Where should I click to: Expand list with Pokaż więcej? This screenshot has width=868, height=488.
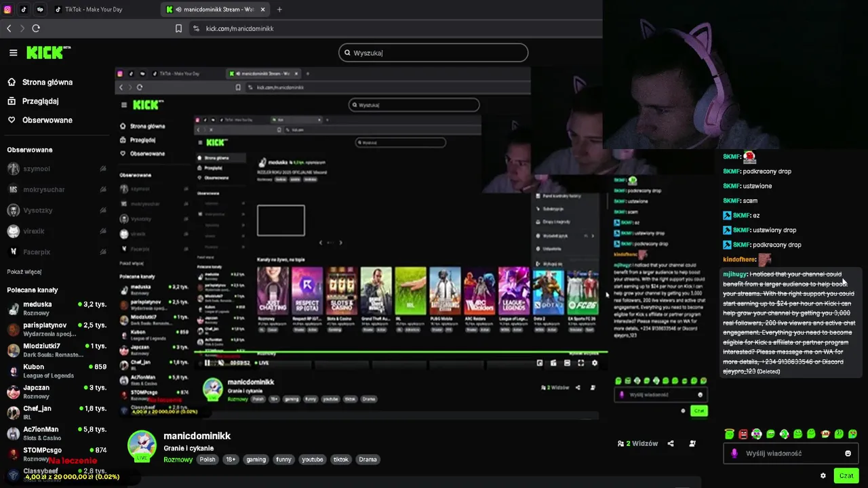point(24,272)
